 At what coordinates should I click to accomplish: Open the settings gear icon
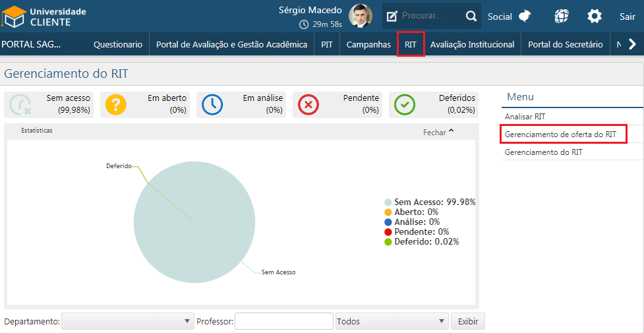point(595,16)
